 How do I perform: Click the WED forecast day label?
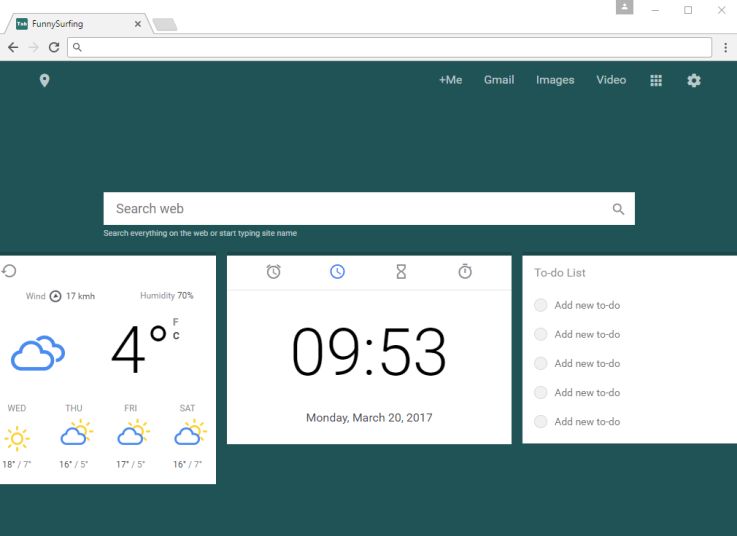point(17,408)
